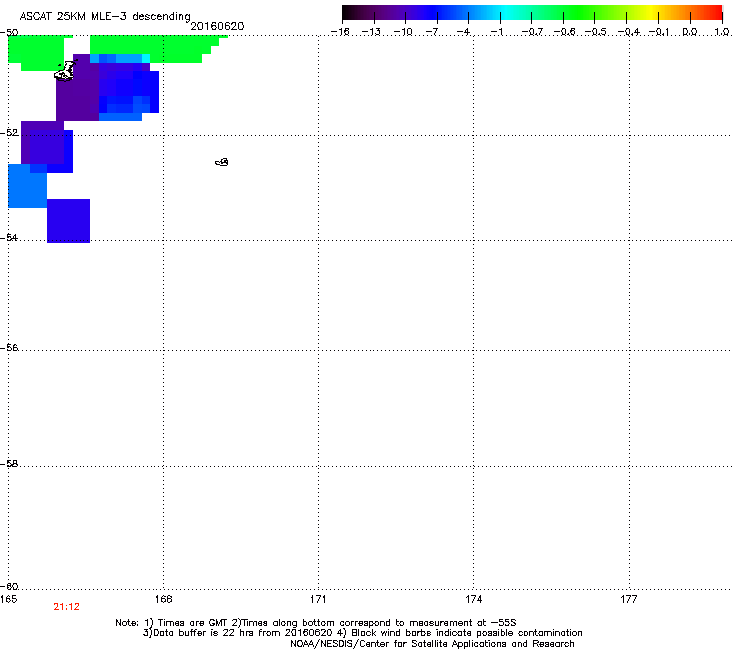Viewport: 740px width, 650px height.
Task: Click the NOAA/NESDIS Center for Satellite Applications credit
Action: click(432, 644)
